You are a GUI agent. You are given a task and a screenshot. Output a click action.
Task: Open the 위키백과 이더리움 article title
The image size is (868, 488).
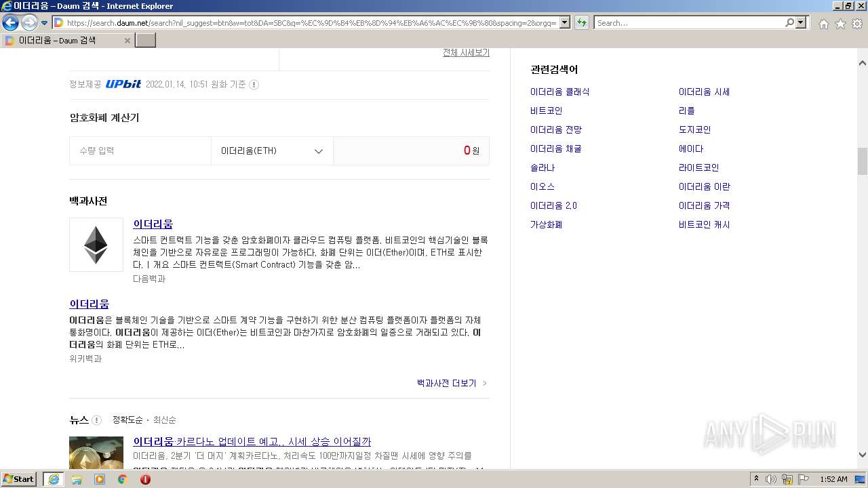tap(89, 304)
